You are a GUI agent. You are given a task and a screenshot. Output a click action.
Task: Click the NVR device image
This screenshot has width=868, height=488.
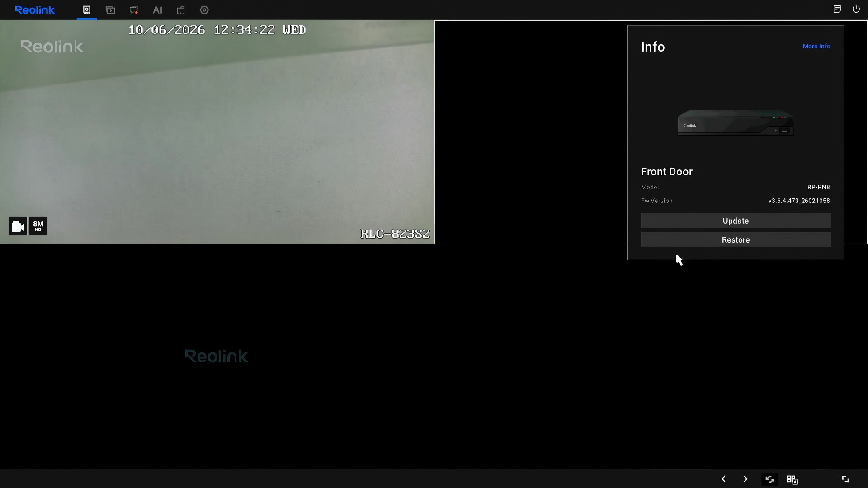tap(736, 122)
